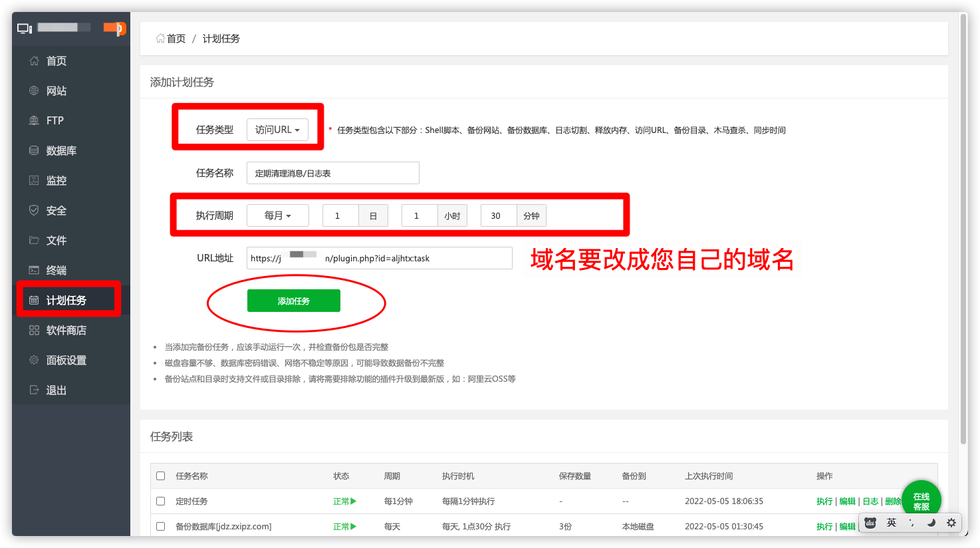Screen dimensions: 980x548
Task: Click the home icon in the breadcrumb
Action: tap(160, 39)
